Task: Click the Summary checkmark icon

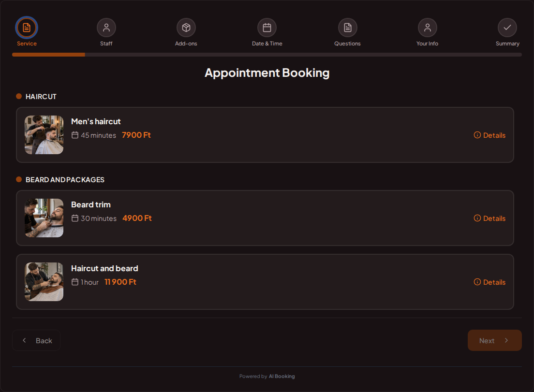Action: pyautogui.click(x=507, y=28)
